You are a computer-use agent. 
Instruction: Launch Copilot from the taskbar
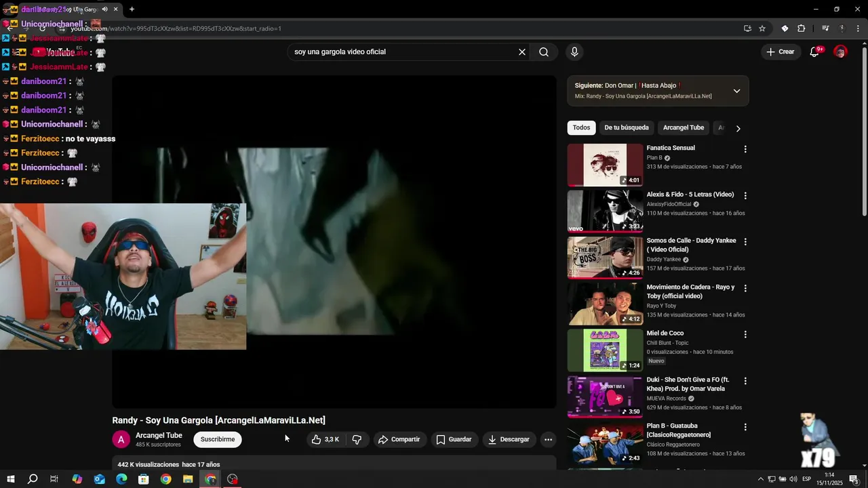[77, 479]
